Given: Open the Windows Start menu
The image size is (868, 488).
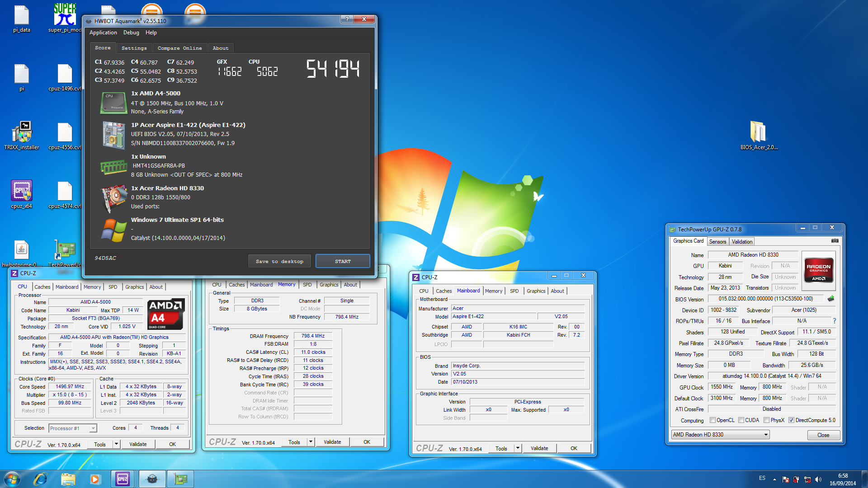Looking at the screenshot, I should [x=12, y=479].
